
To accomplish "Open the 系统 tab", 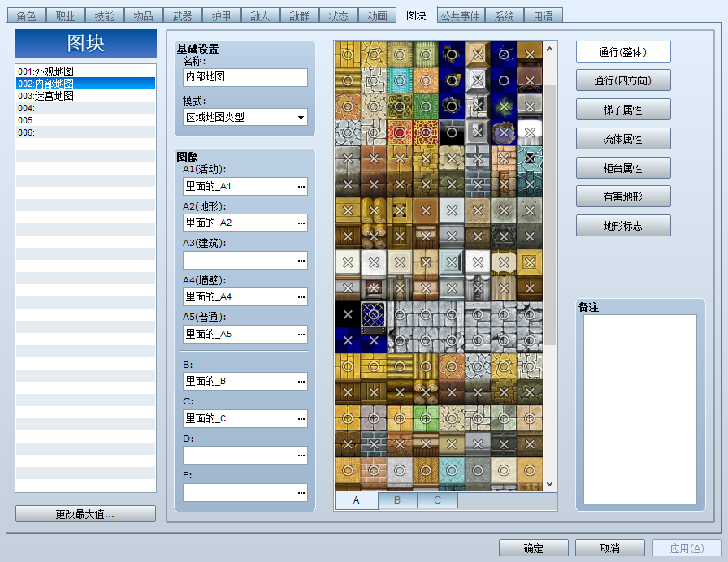I will click(505, 16).
